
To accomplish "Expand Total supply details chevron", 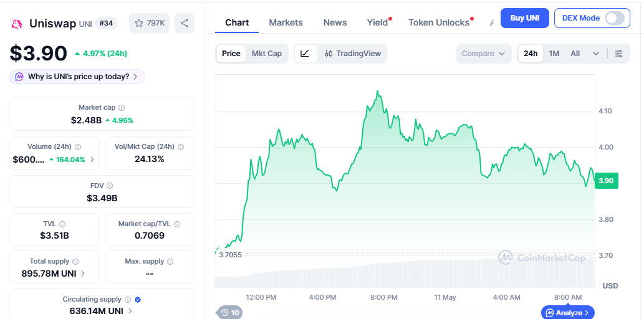I will [x=83, y=274].
